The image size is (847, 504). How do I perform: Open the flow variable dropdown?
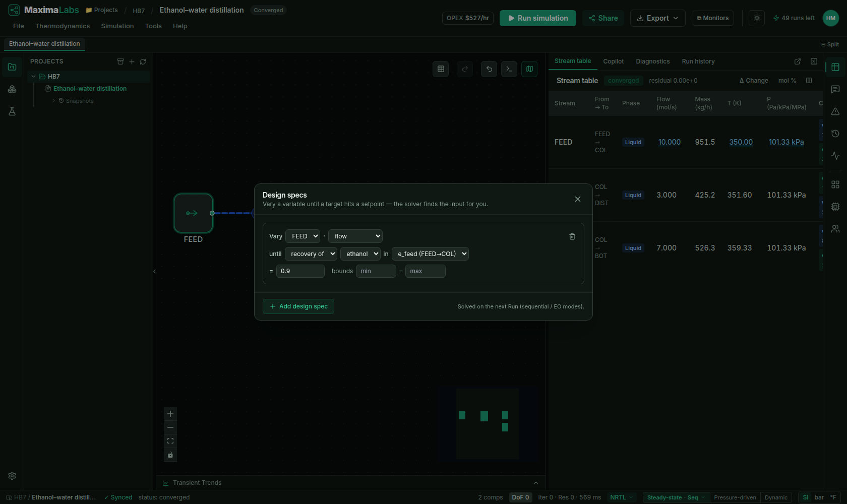[x=355, y=236]
